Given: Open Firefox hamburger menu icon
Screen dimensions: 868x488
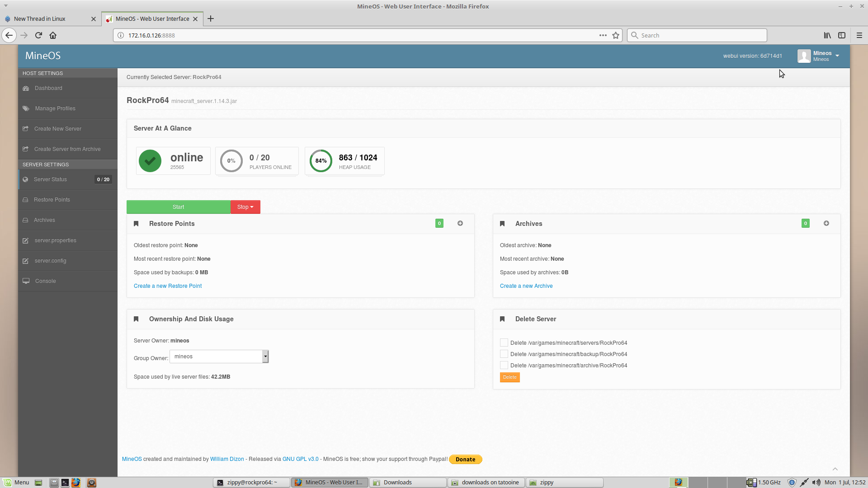Looking at the screenshot, I should point(859,35).
